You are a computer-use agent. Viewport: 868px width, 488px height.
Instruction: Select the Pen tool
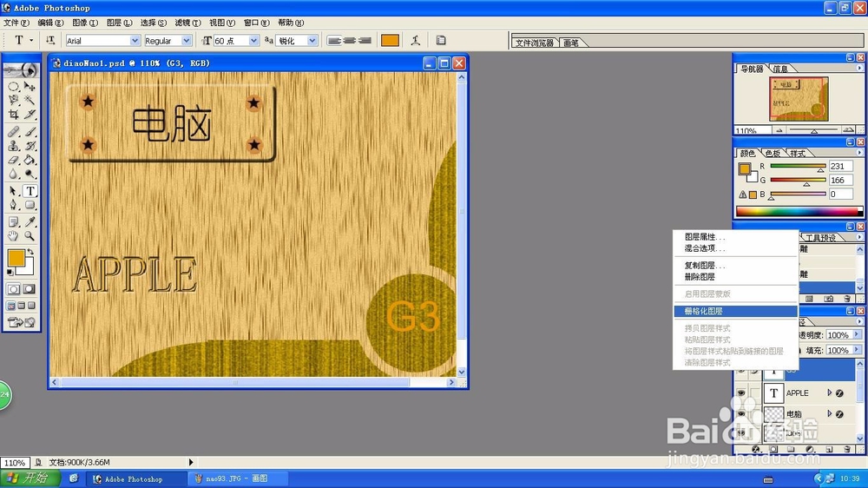click(13, 205)
